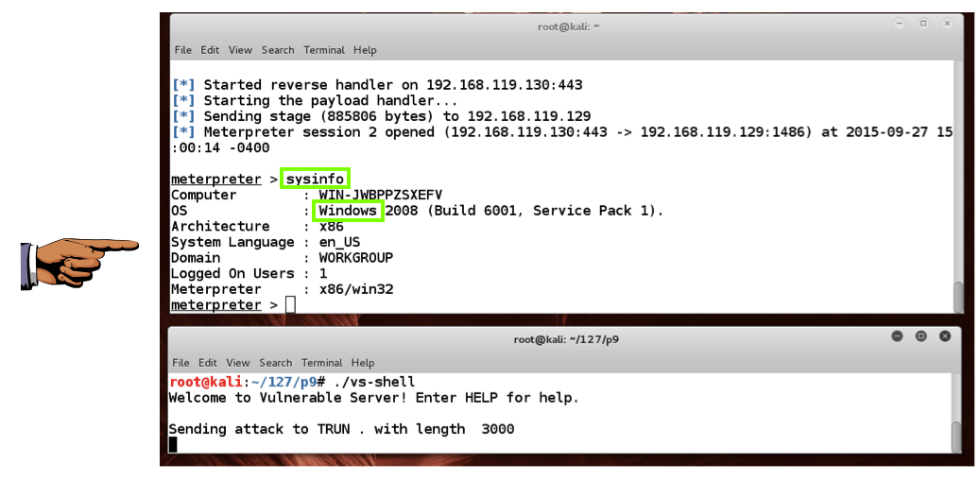Open Help menu in top root@kali terminal
This screenshot has width=980, height=481.
pyautogui.click(x=365, y=50)
